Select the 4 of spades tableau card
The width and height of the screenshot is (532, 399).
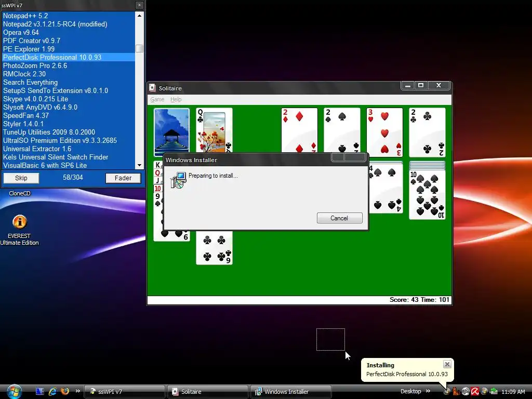click(386, 190)
